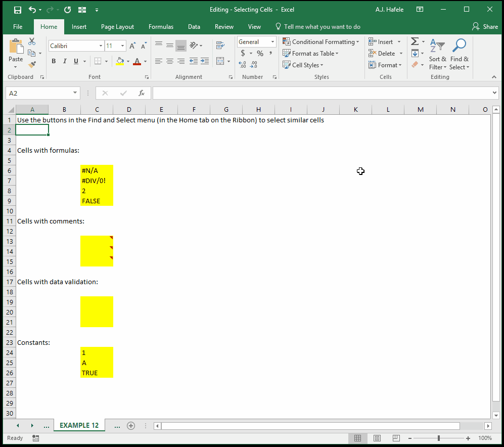Click the Format cells button

385,65
